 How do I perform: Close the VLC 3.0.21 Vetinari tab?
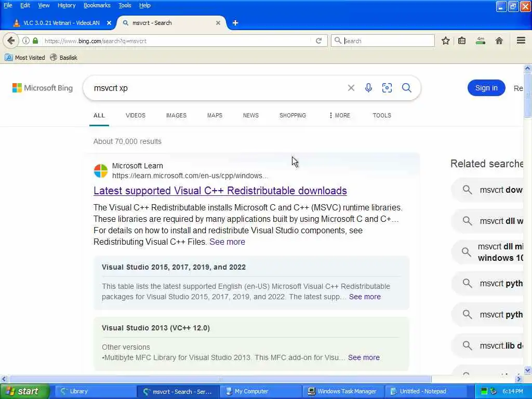pyautogui.click(x=109, y=23)
